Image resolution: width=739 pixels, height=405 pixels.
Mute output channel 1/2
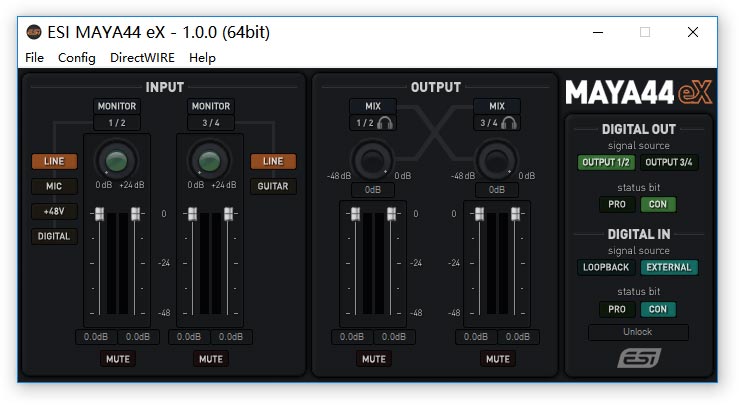point(374,359)
